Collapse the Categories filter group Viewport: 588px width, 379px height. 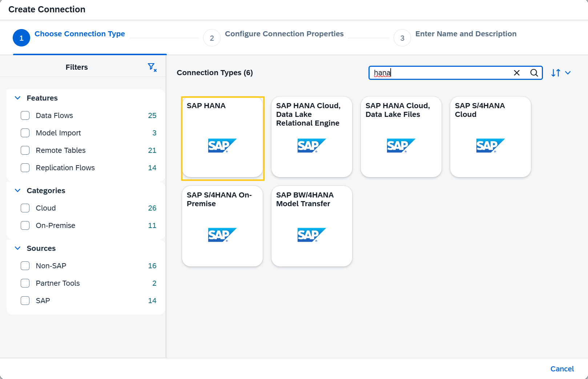(17, 191)
